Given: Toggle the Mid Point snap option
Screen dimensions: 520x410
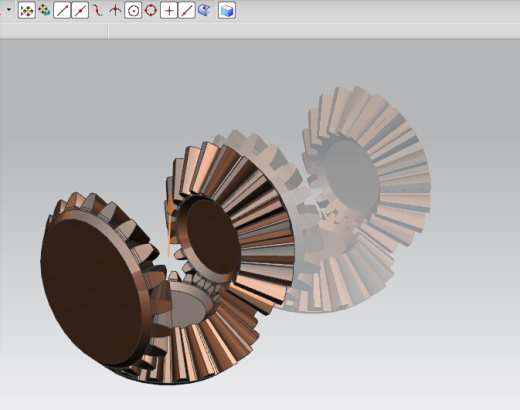Looking at the screenshot, I should click(x=80, y=10).
